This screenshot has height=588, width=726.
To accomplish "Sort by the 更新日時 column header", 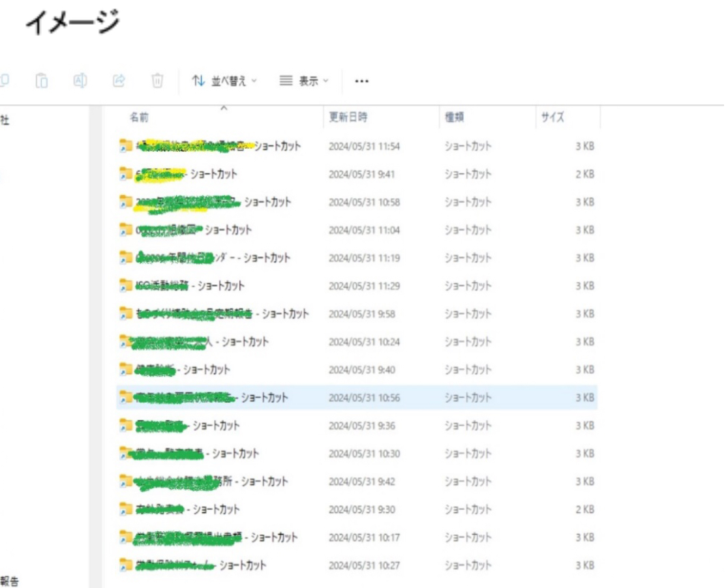I will [x=348, y=118].
